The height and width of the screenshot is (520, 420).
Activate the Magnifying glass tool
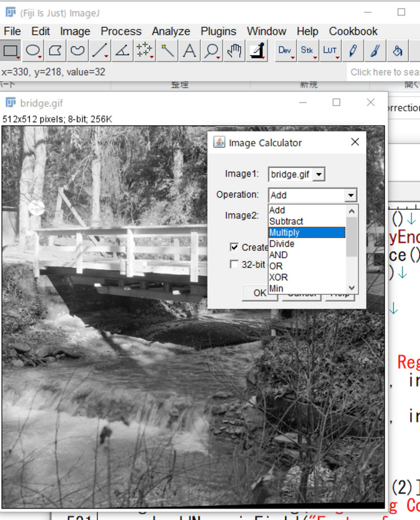click(212, 51)
